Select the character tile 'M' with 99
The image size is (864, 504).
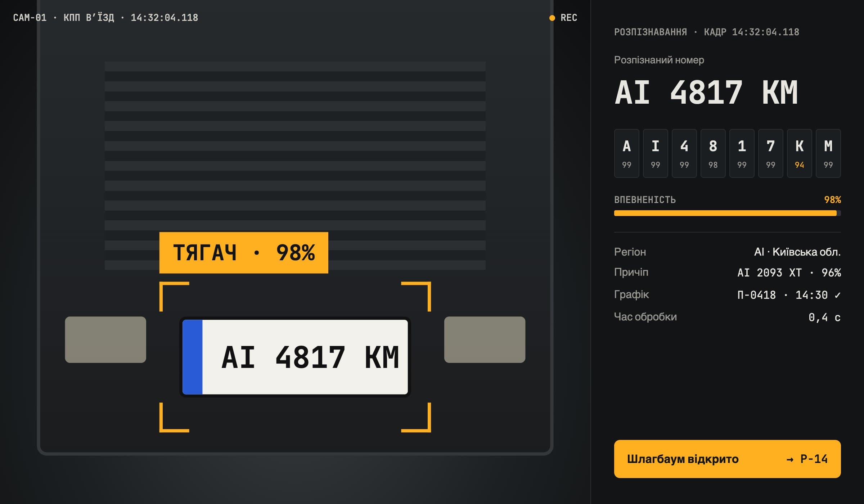coord(828,153)
